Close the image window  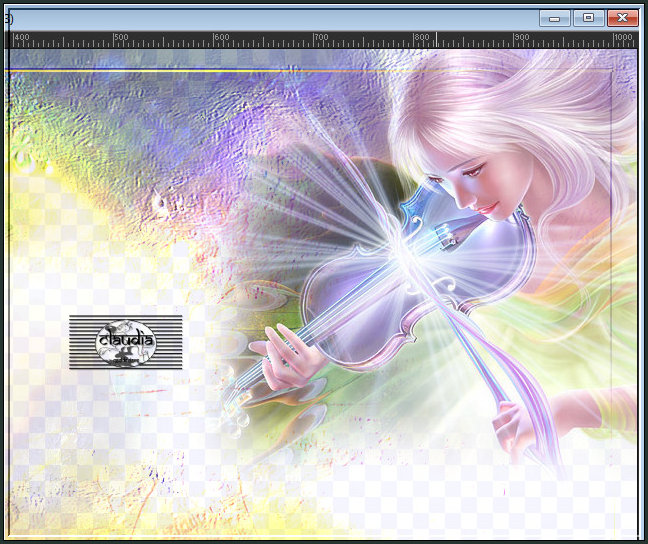622,18
